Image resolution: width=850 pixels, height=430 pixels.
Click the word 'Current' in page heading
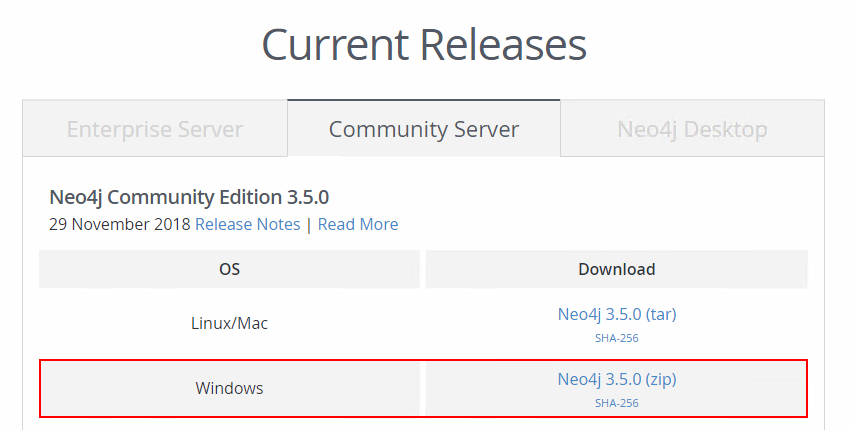335,45
